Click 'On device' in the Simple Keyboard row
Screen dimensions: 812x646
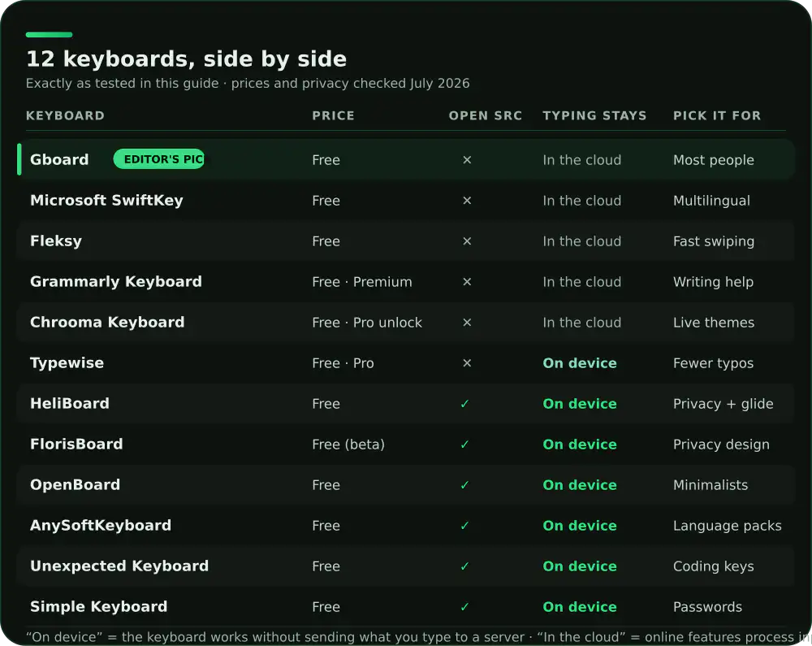coord(580,607)
